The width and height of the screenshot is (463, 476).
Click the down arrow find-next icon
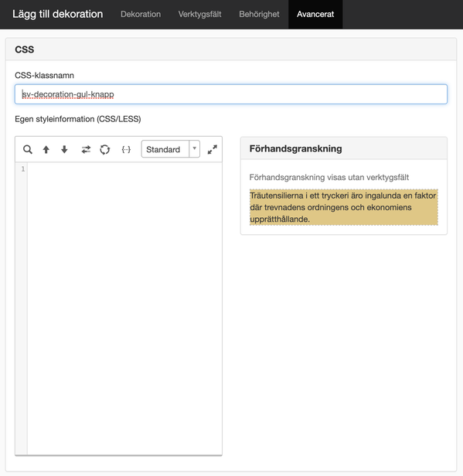[x=64, y=149]
